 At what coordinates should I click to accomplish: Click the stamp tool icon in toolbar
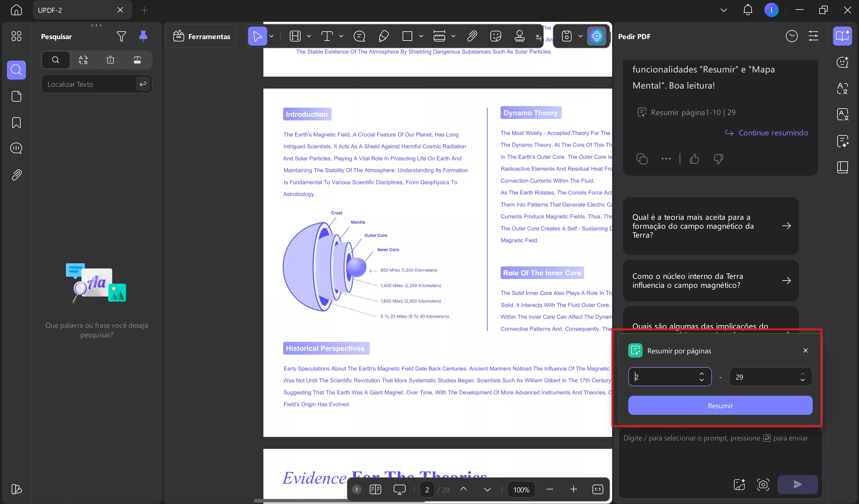click(x=519, y=36)
